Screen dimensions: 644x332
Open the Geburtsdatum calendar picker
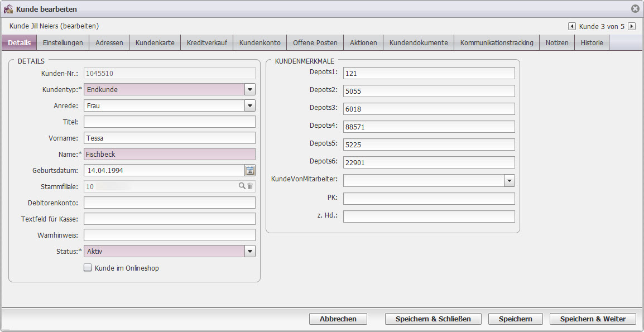point(250,171)
